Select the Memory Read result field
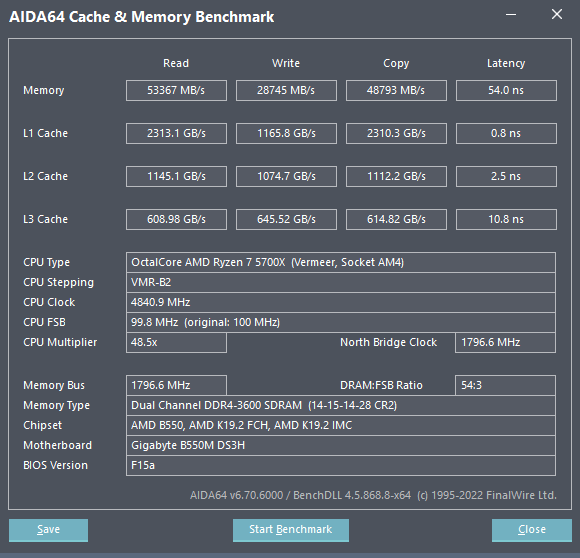Image resolution: width=580 pixels, height=558 pixels. click(x=176, y=90)
